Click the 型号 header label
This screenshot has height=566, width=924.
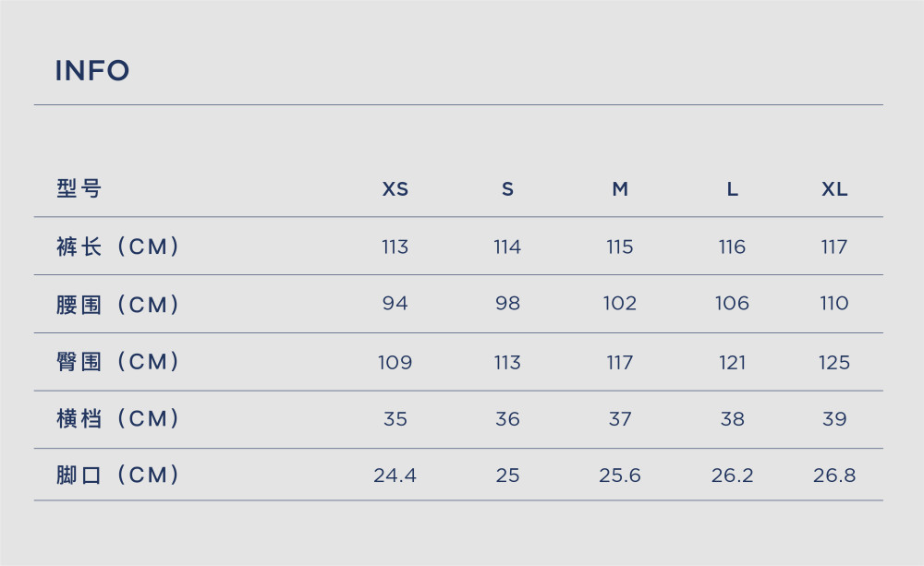[x=79, y=188]
